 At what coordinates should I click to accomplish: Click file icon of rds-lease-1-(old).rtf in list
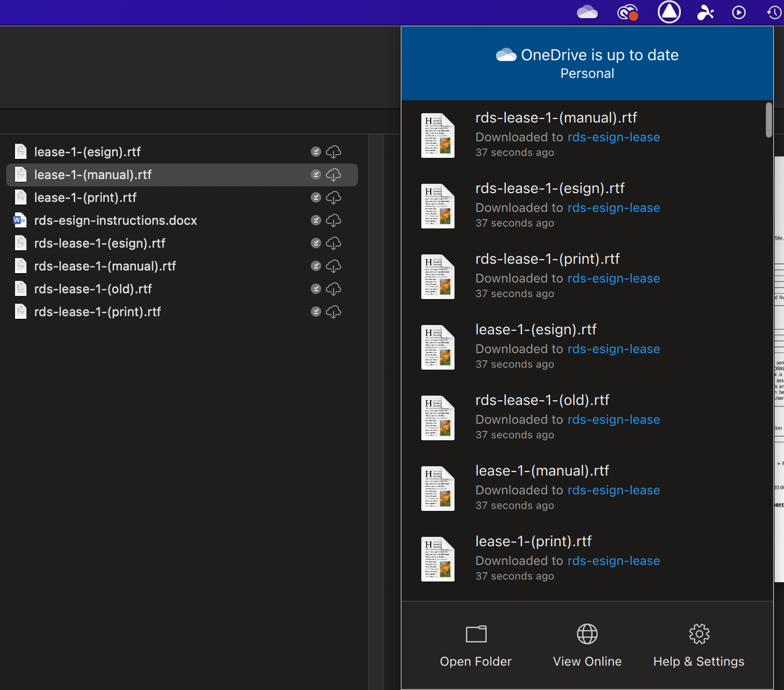point(21,289)
